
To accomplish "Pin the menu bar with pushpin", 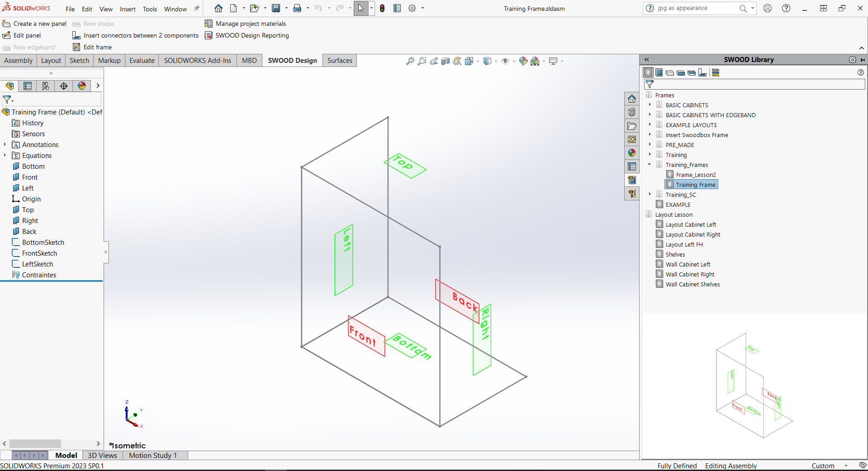I will [x=197, y=9].
